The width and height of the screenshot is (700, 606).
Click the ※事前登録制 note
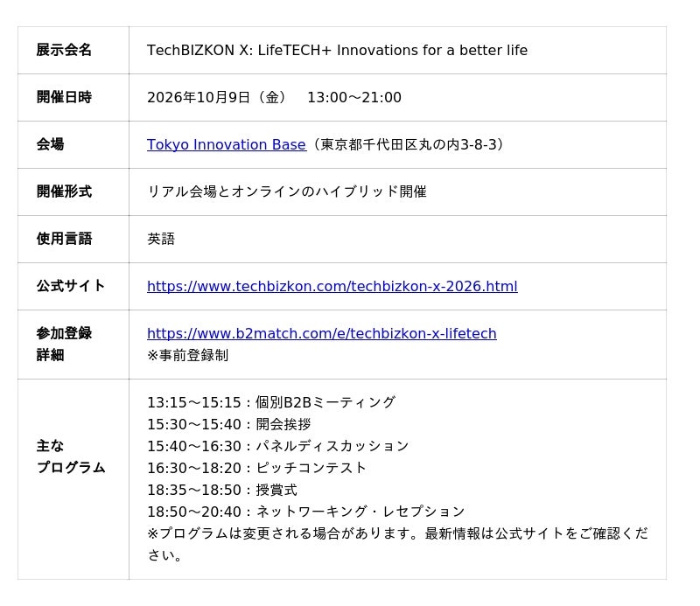point(187,355)
